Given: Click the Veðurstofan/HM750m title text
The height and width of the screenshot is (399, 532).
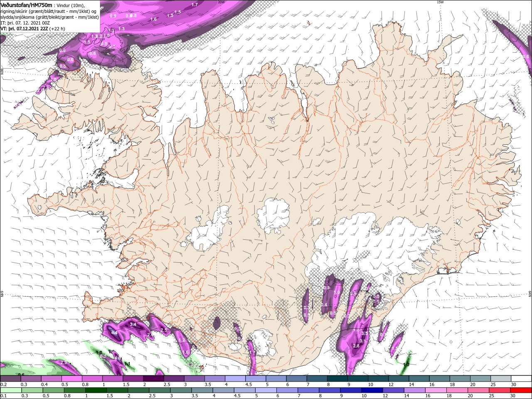Looking at the screenshot, I should [x=26, y=5].
